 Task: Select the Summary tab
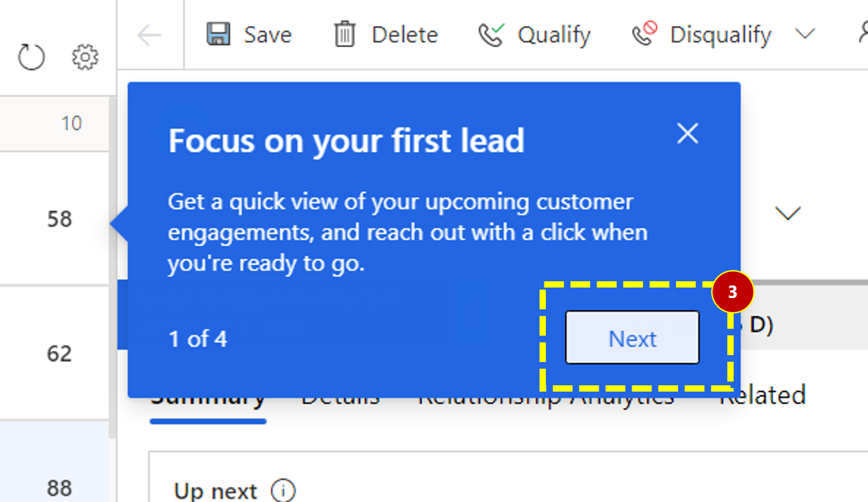[x=208, y=395]
